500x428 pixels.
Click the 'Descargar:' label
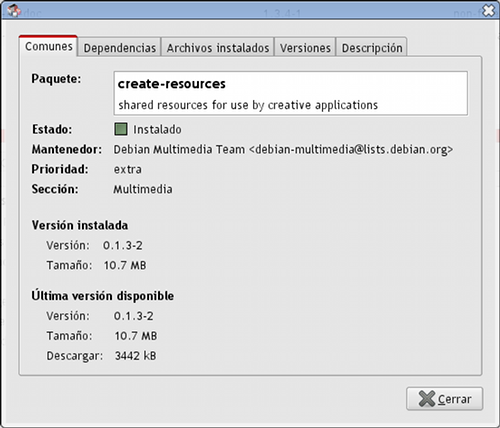(x=75, y=356)
